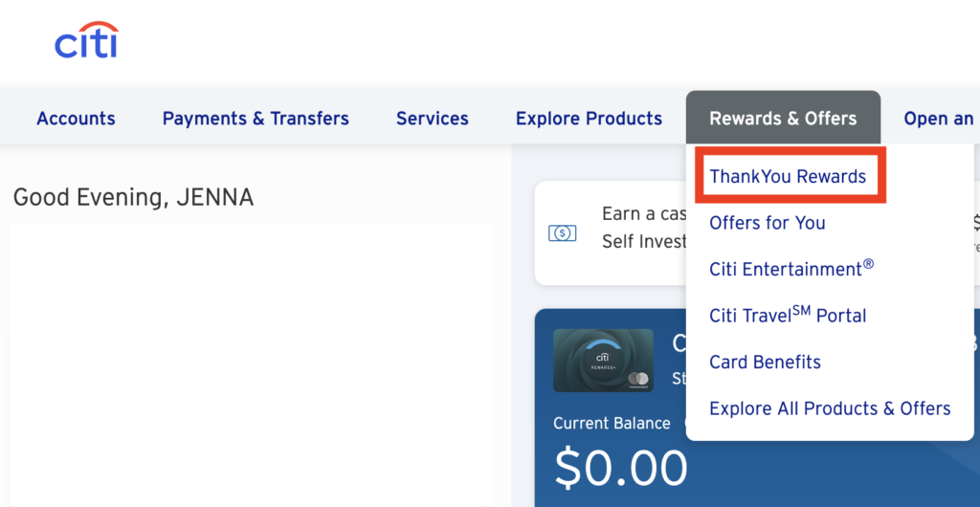This screenshot has height=507, width=980.
Task: Select Explore All Products & Offers
Action: coord(830,408)
